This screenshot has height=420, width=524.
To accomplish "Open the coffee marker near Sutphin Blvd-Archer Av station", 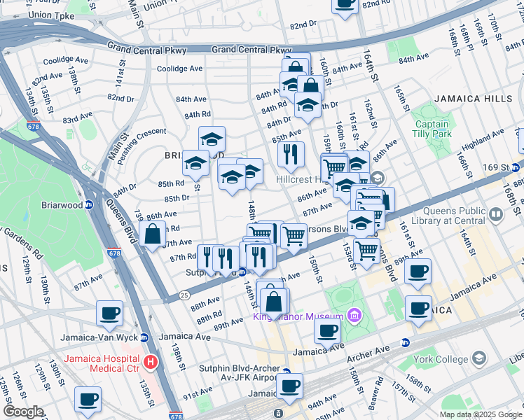I will (x=289, y=385).
